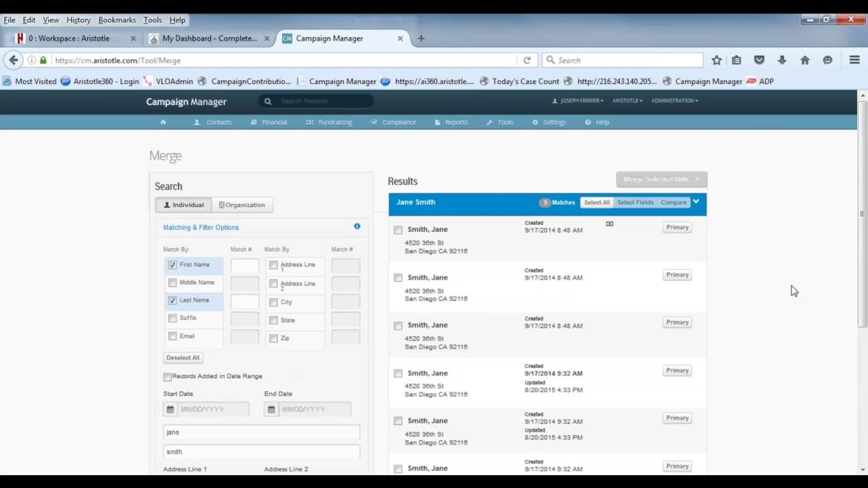Close the Campaign Manager browser tab

(400, 39)
